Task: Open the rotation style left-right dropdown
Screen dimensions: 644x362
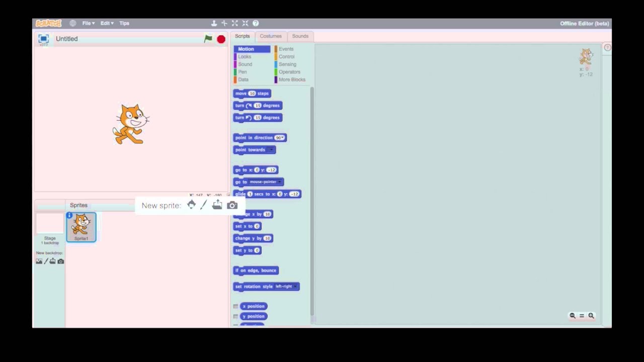Action: 285,287
